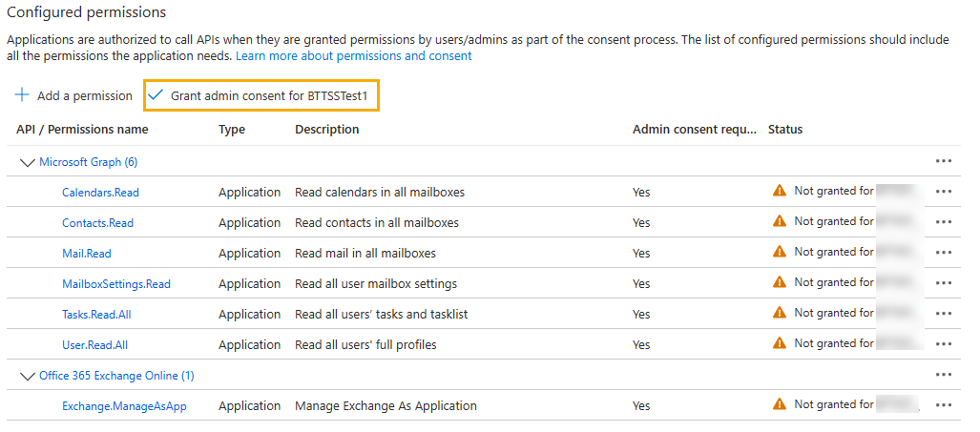Viewport: 980px width, 432px height.
Task: Collapse the Microsoft Graph group chevron
Action: coord(28,163)
